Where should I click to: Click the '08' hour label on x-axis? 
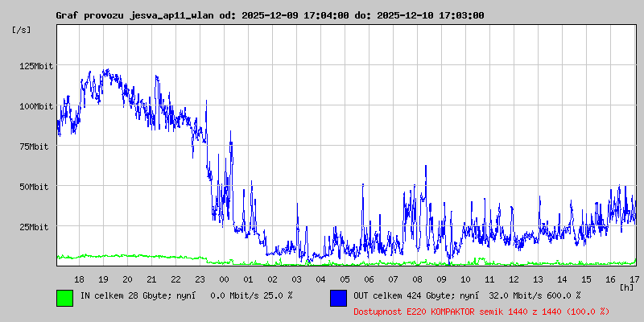click(x=417, y=279)
